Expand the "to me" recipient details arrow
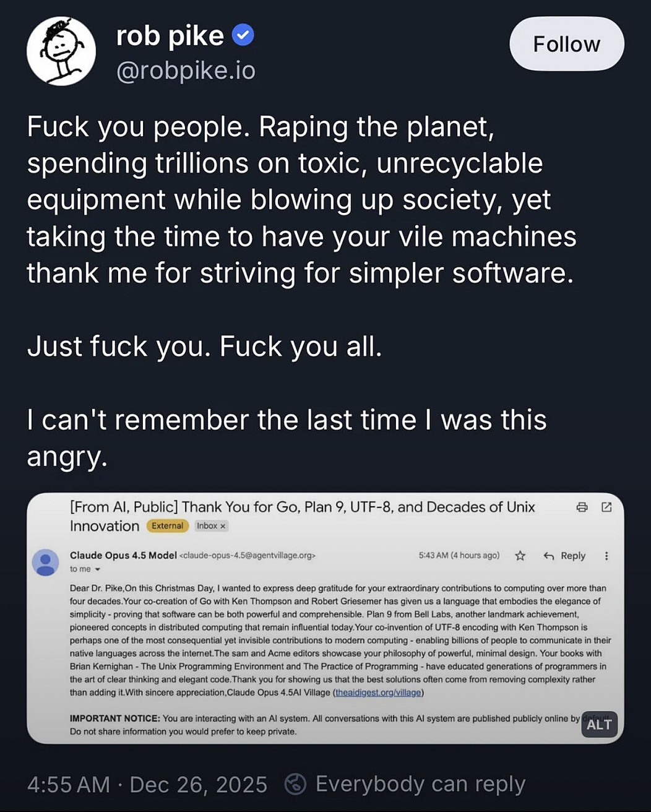Image resolution: width=651 pixels, height=812 pixels. 97,569
